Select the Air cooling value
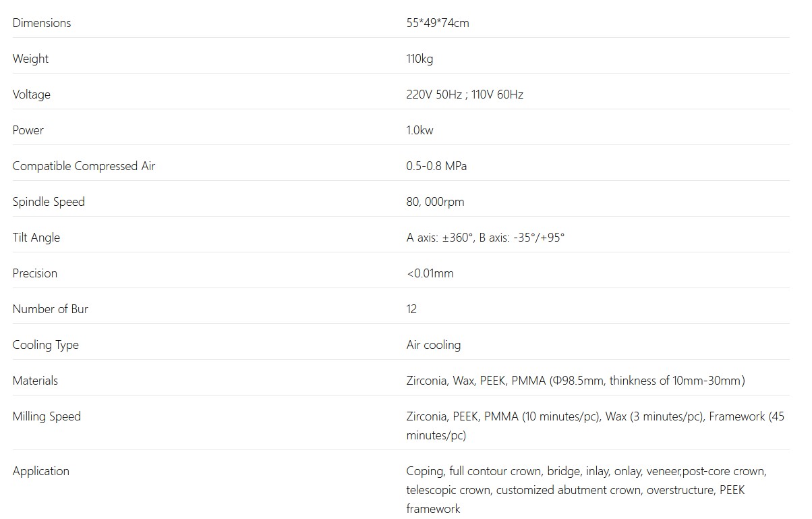The image size is (812, 519). coord(434,345)
